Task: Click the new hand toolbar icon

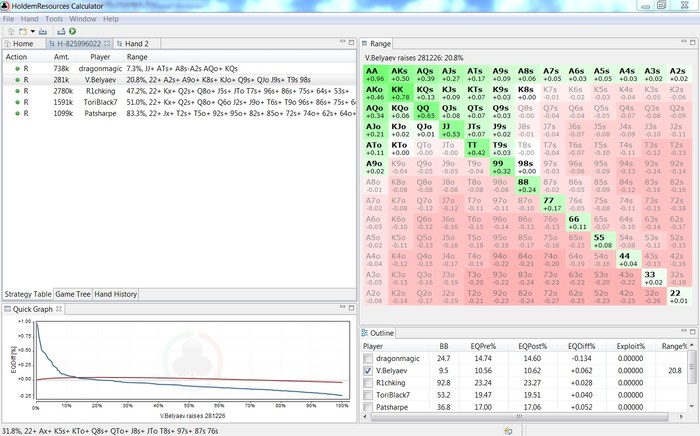Action: pos(22,31)
